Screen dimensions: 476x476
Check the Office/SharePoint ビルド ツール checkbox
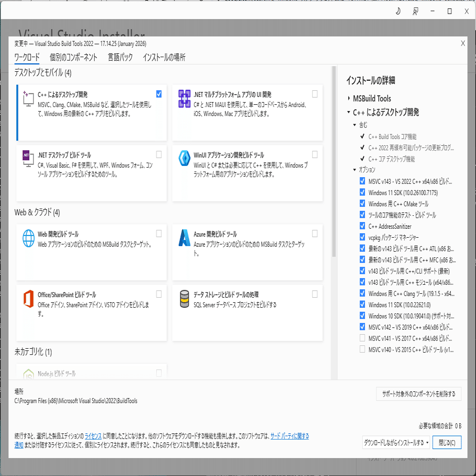pos(159,294)
